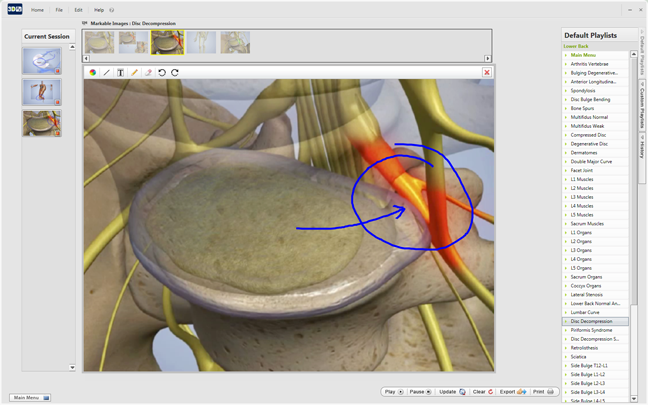Select the first thumbnail in image strip
The width and height of the screenshot is (648, 405).
tap(99, 42)
